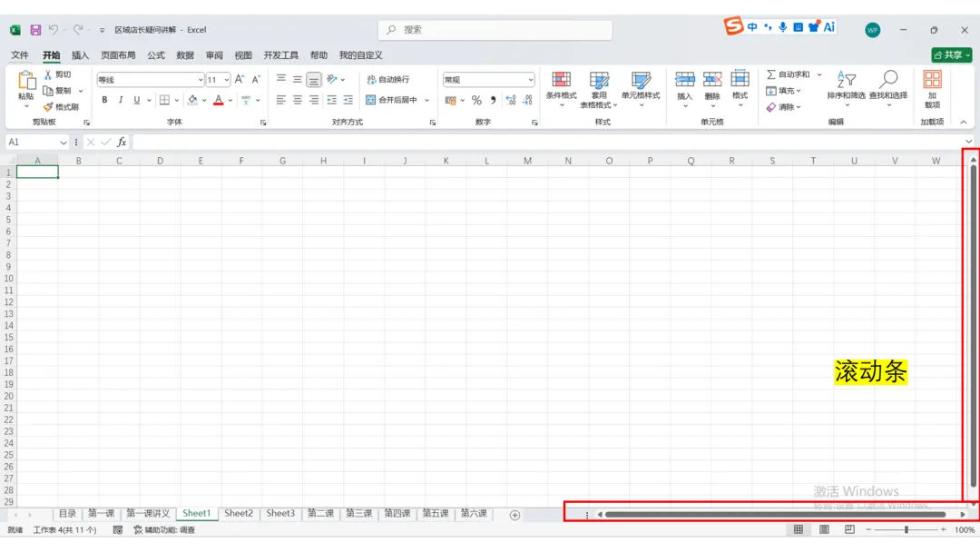Decrease decimal places
The height and width of the screenshot is (552, 980).
coord(527,100)
